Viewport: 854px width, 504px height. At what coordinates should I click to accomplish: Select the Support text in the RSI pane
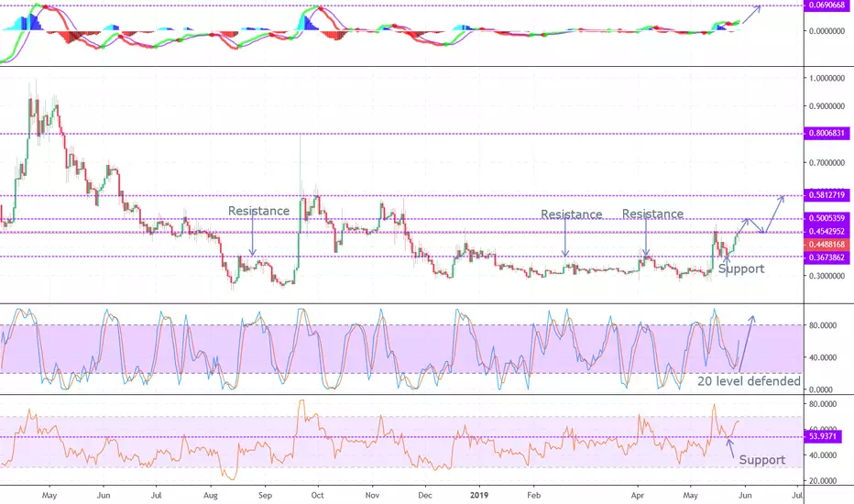coord(762,460)
